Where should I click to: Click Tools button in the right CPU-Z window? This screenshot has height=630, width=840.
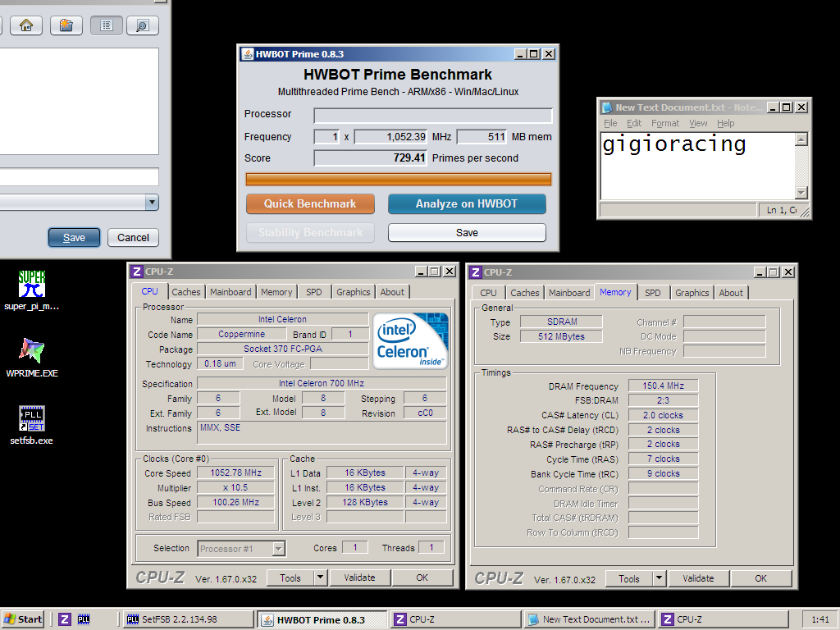pos(629,578)
